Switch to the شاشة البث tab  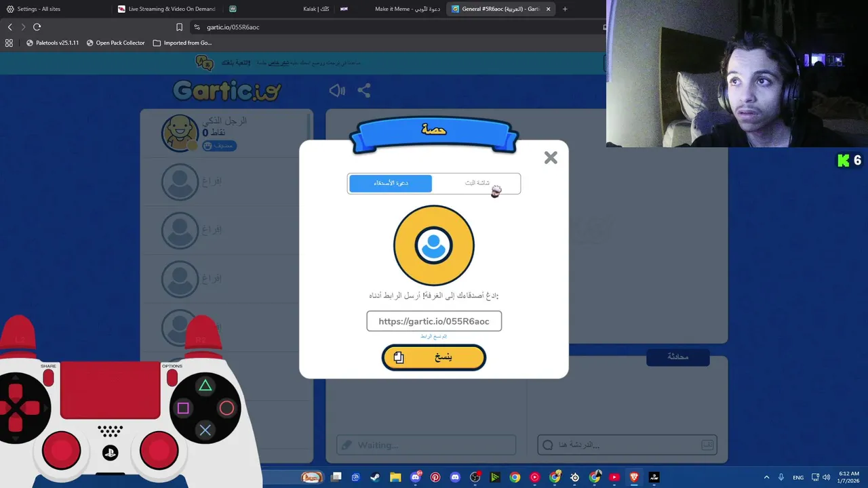[477, 184]
